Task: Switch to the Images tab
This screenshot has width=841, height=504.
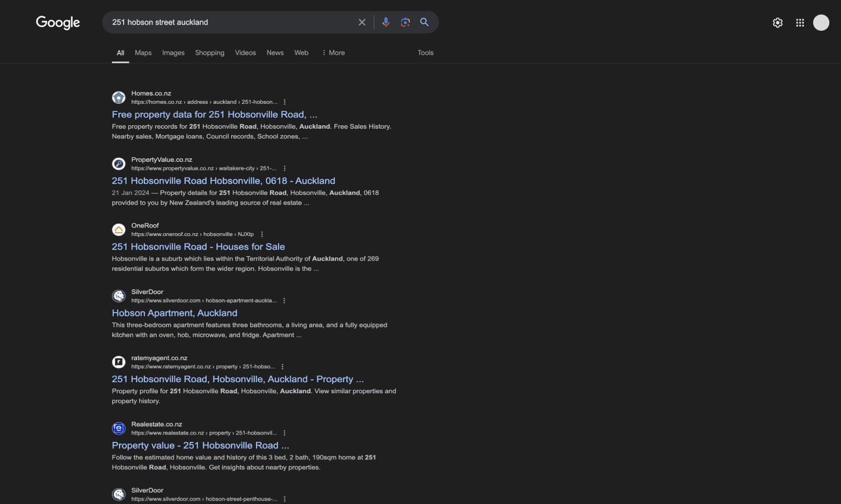Action: pos(174,53)
